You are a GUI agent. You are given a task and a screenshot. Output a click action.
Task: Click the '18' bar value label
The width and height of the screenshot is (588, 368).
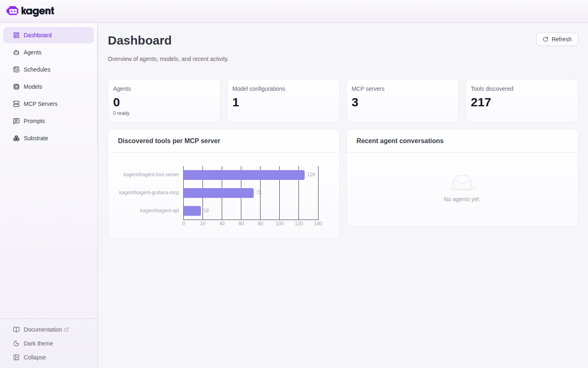coord(206,211)
